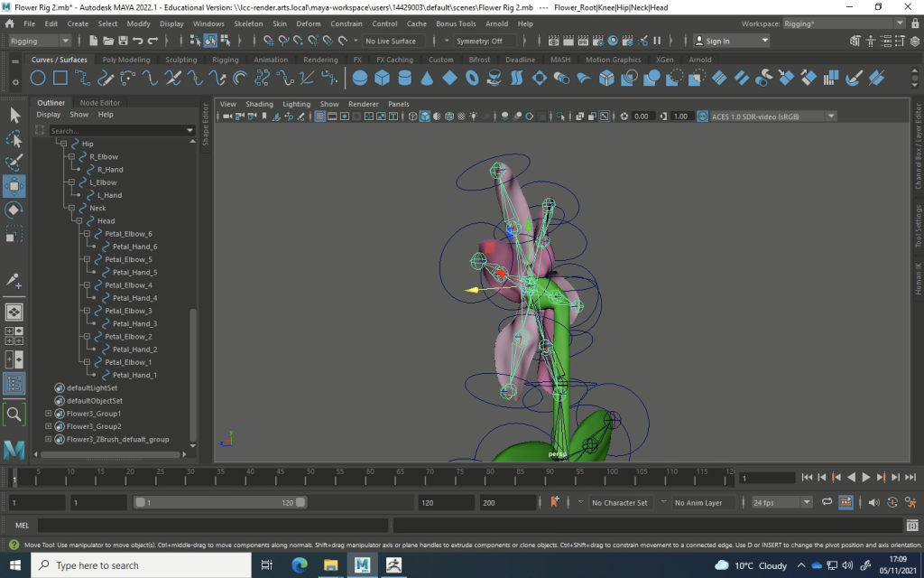The image size is (924, 578).
Task: Expand the Flower3_Group1 node in Outliner
Action: tap(49, 414)
